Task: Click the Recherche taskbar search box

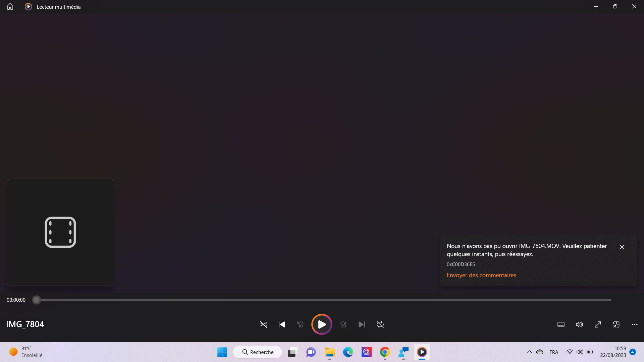Action: [258, 352]
